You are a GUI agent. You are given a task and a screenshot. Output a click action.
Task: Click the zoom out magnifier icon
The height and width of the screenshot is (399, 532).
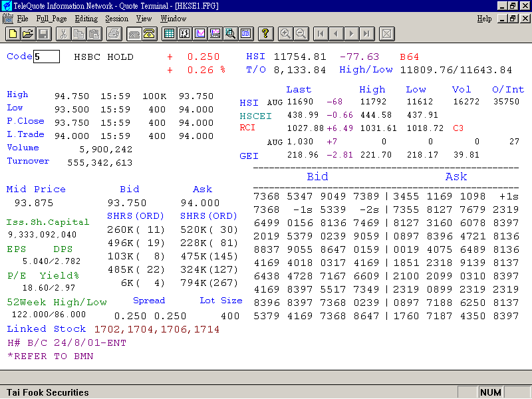[x=301, y=34]
